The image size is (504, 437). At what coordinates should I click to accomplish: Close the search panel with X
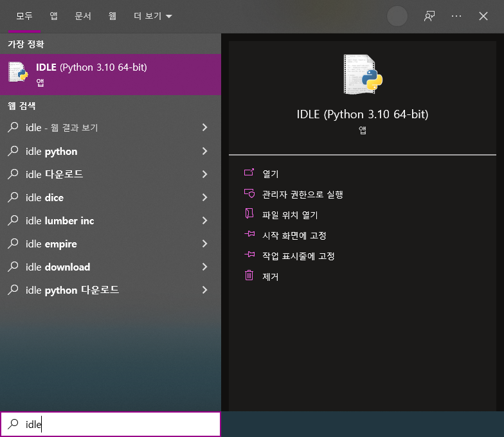coord(483,16)
